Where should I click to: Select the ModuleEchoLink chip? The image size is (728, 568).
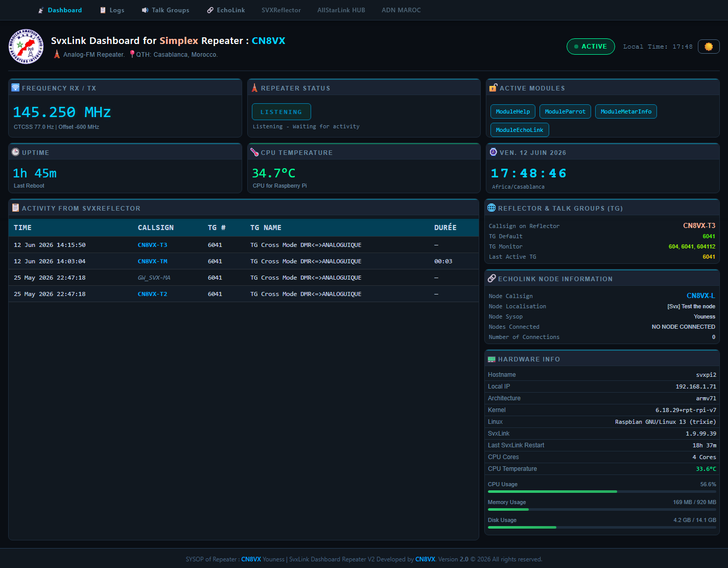(x=520, y=130)
